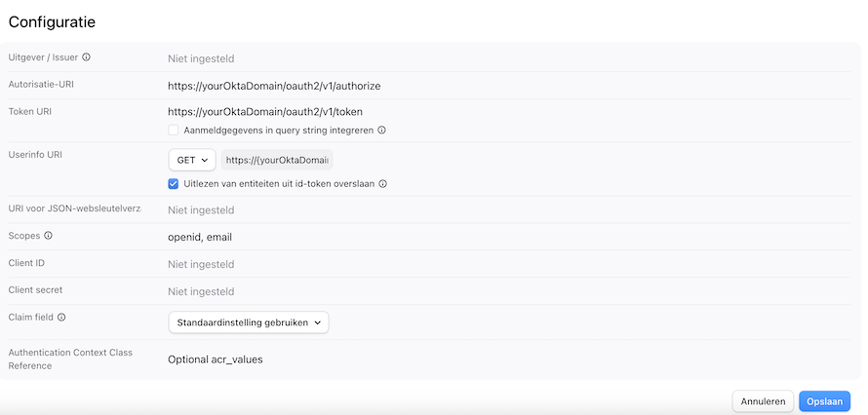Click info icon after id-token overslaan label
Screen dimensions: 868x415
382,184
